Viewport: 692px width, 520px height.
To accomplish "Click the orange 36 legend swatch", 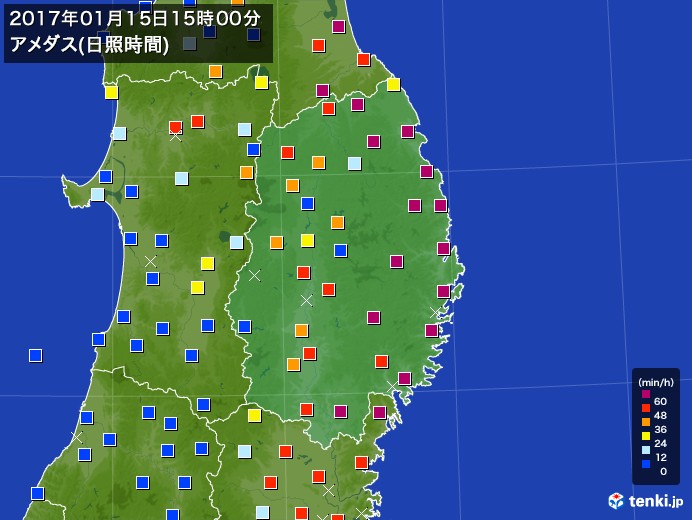I will coord(646,422).
